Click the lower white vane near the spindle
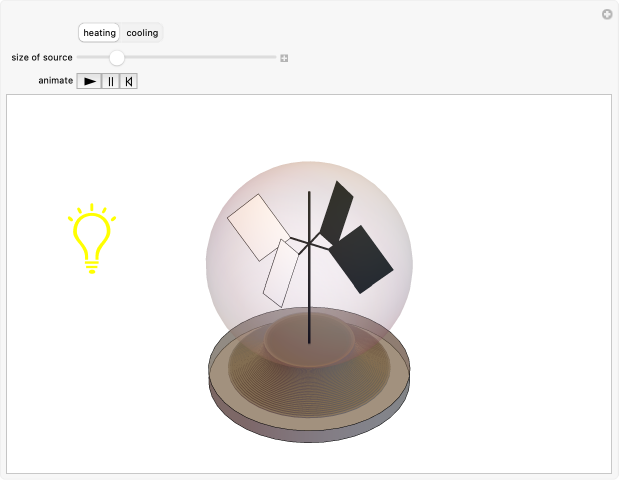619x481 pixels. click(281, 273)
